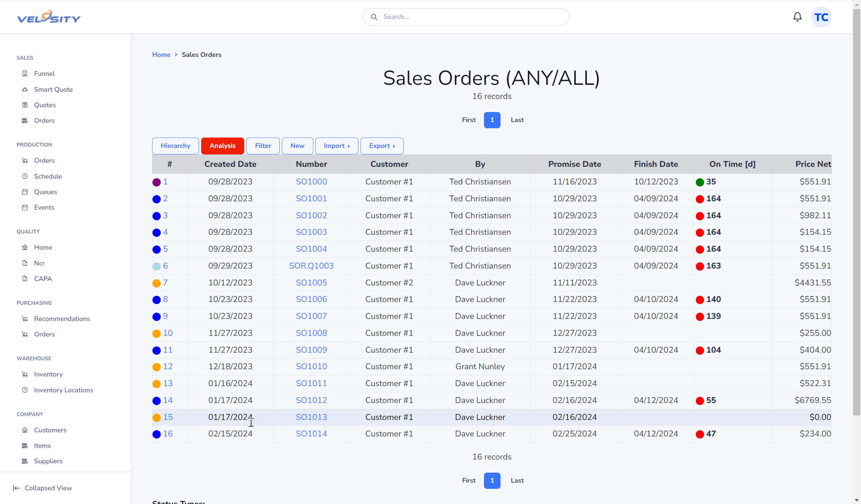Click the Ncr document icon

tap(25, 263)
